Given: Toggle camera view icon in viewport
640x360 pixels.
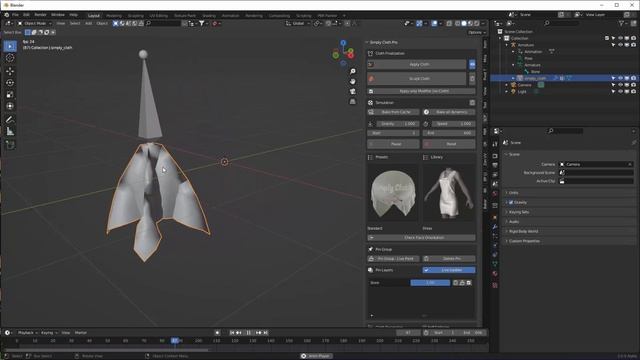Looking at the screenshot, I should point(353,91).
